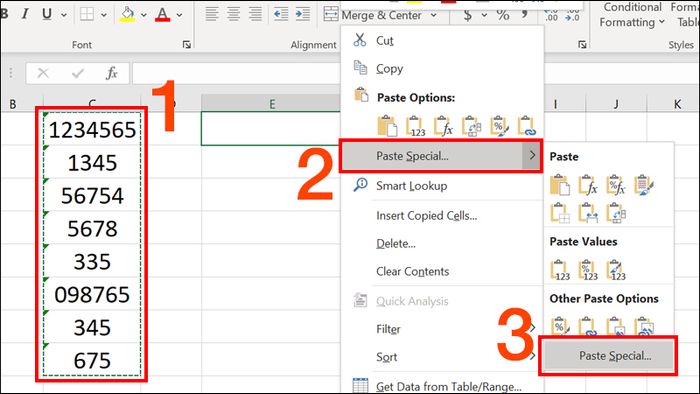The image size is (700, 394).
Task: Click Increase Indent icon in Alignment group
Action: pos(303,14)
